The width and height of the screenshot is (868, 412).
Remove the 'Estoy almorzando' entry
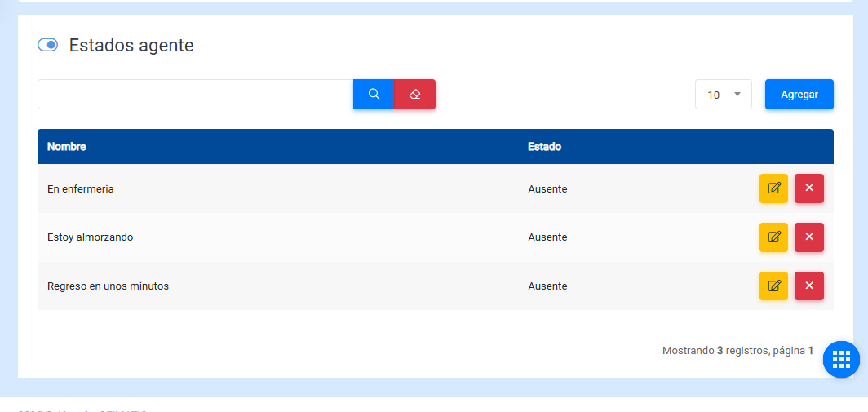tap(808, 237)
